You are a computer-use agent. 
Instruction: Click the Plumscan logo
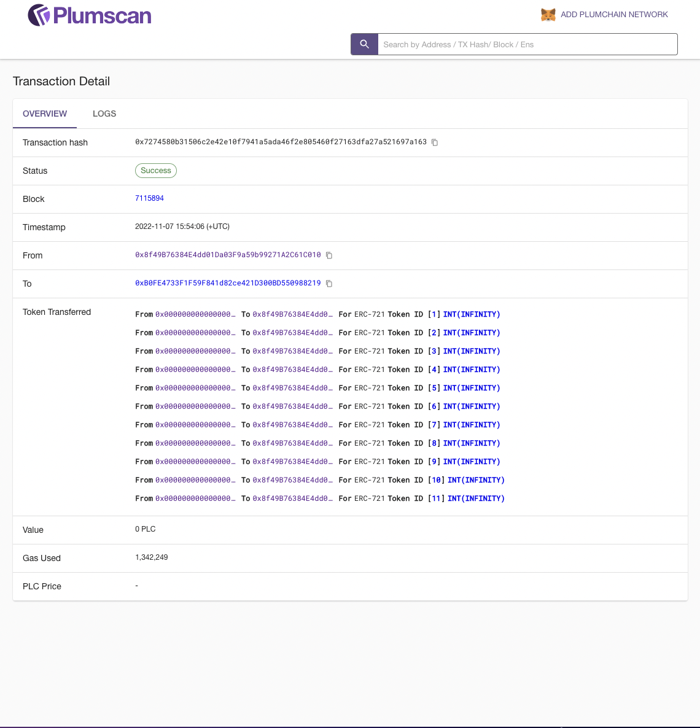click(x=90, y=15)
